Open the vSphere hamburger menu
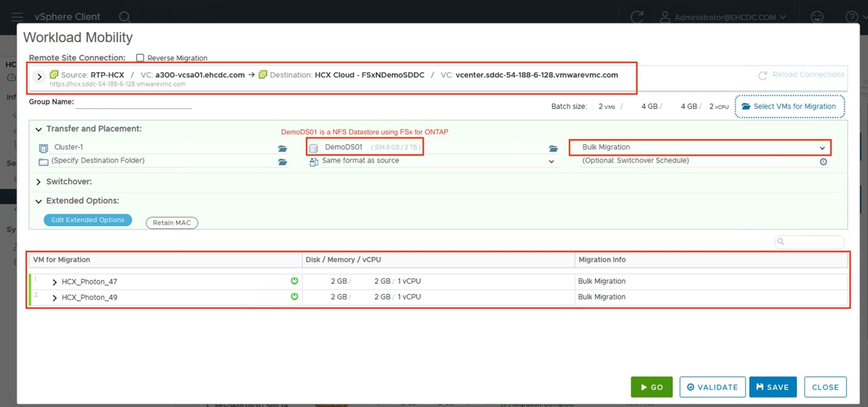This screenshot has height=407, width=868. [x=17, y=17]
